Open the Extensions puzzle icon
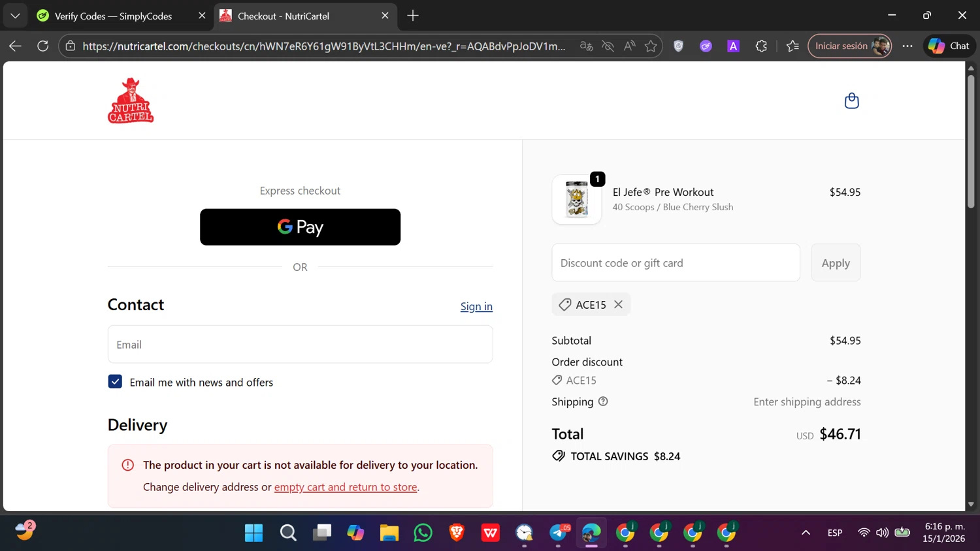 click(x=761, y=46)
